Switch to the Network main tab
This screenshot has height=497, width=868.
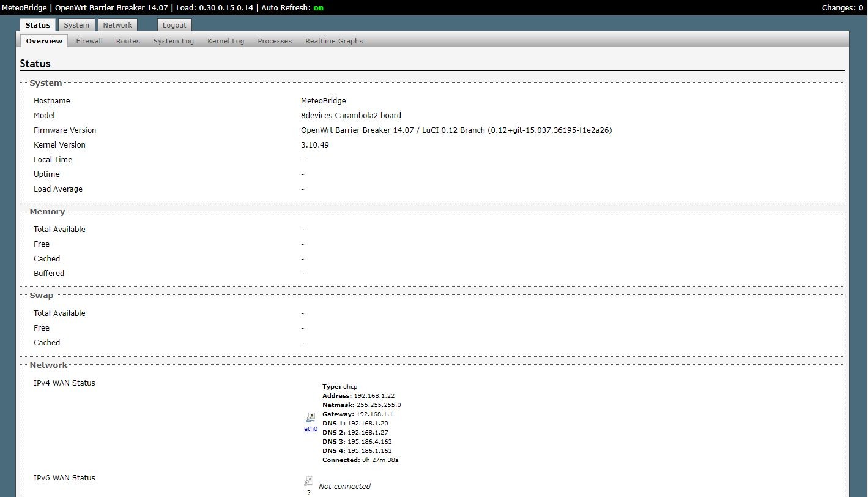tap(117, 25)
